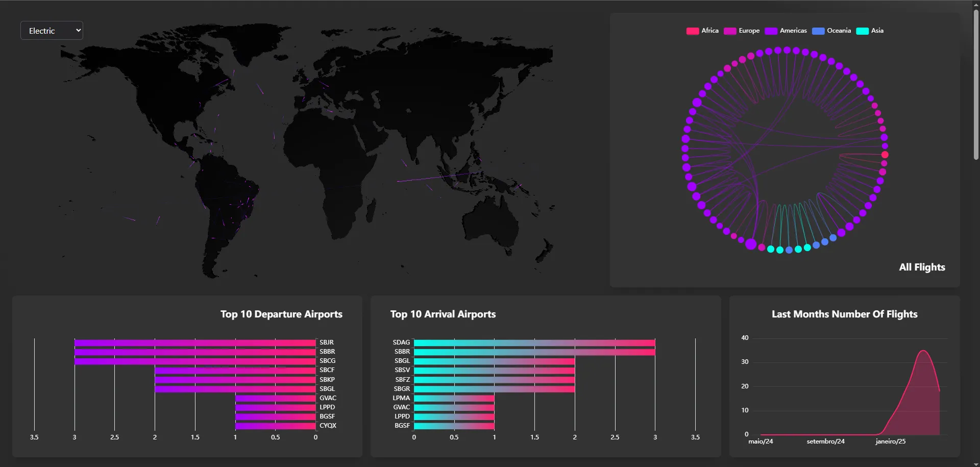Image resolution: width=980 pixels, height=467 pixels.
Task: Toggle the Africa legend item
Action: pos(702,31)
